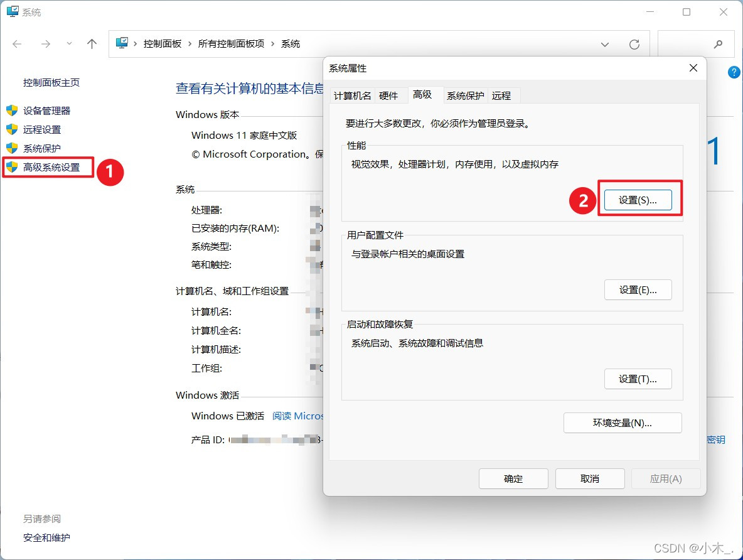Screen dimensions: 743x560
Task: Click the text Windows 11 家庭中文版
Action: point(244,135)
